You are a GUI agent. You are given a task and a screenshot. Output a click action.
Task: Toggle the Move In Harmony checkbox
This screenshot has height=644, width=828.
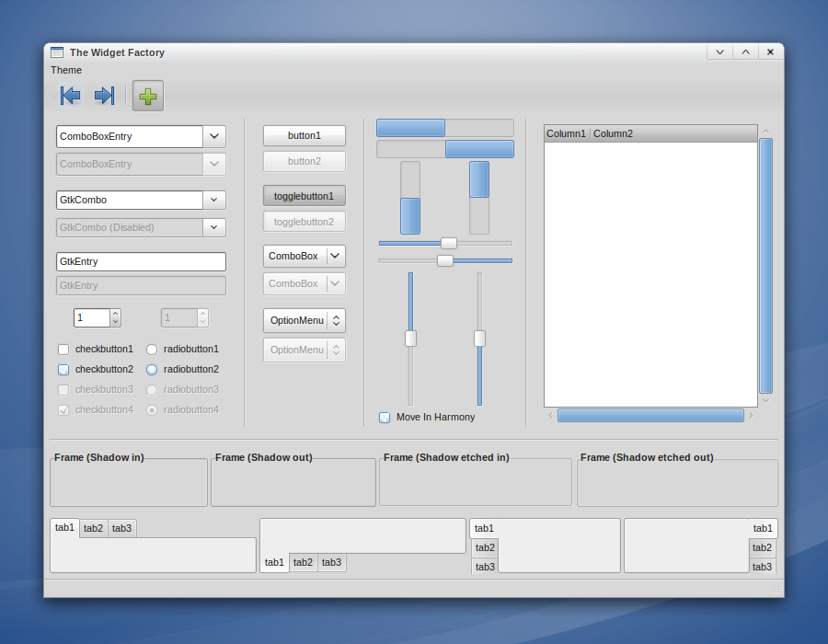point(385,418)
